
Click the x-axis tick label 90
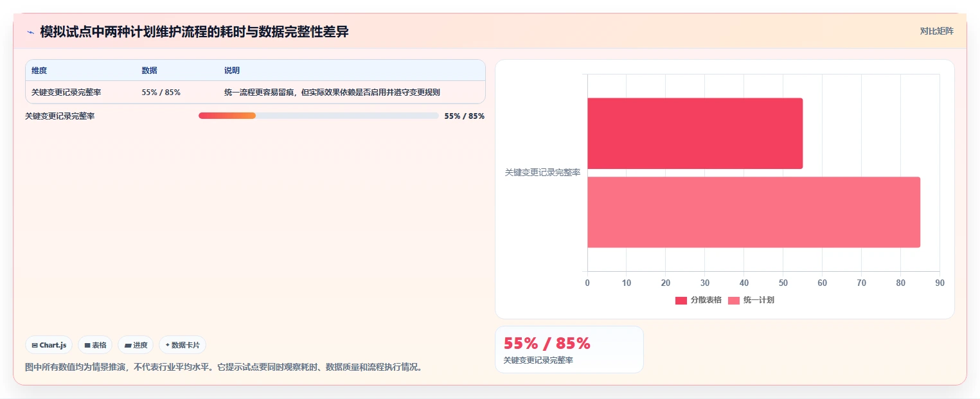[940, 283]
